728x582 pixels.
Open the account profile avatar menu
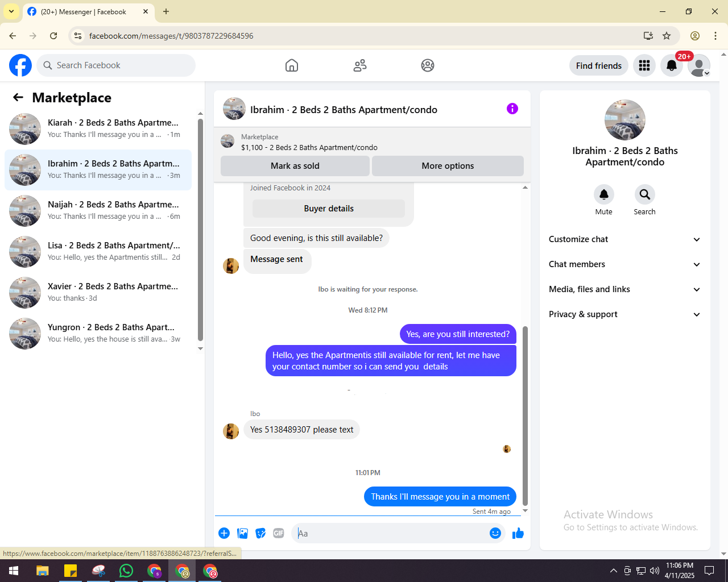[x=699, y=65]
